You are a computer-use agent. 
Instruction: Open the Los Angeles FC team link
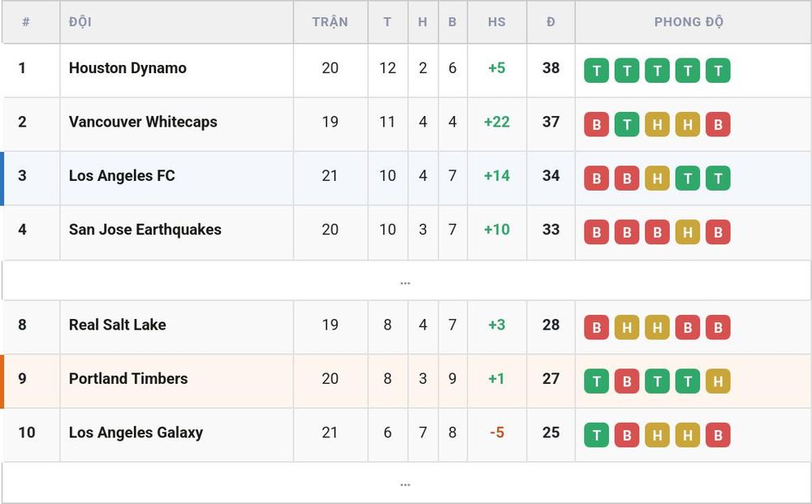click(122, 175)
